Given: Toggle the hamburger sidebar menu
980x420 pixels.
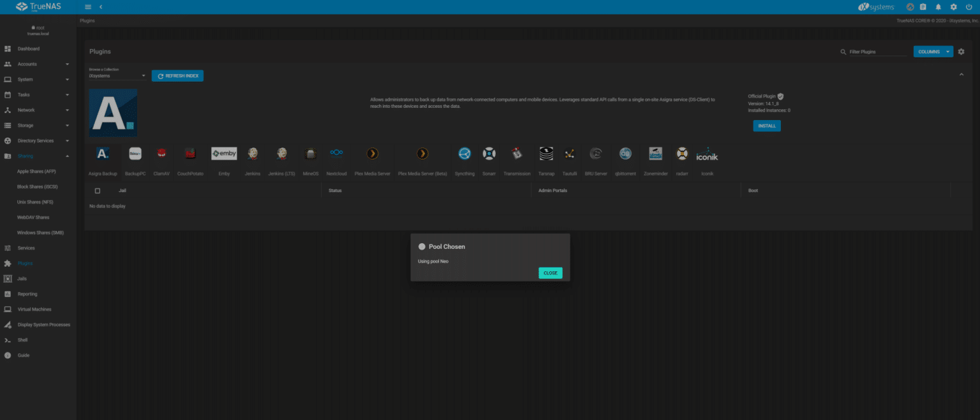Looking at the screenshot, I should (88, 7).
